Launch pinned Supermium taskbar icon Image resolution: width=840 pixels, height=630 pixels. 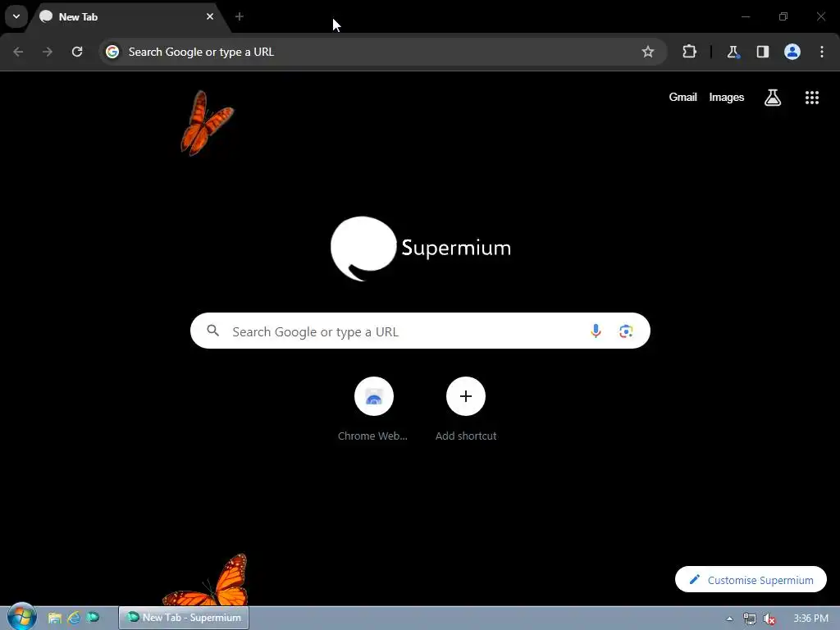(x=93, y=618)
